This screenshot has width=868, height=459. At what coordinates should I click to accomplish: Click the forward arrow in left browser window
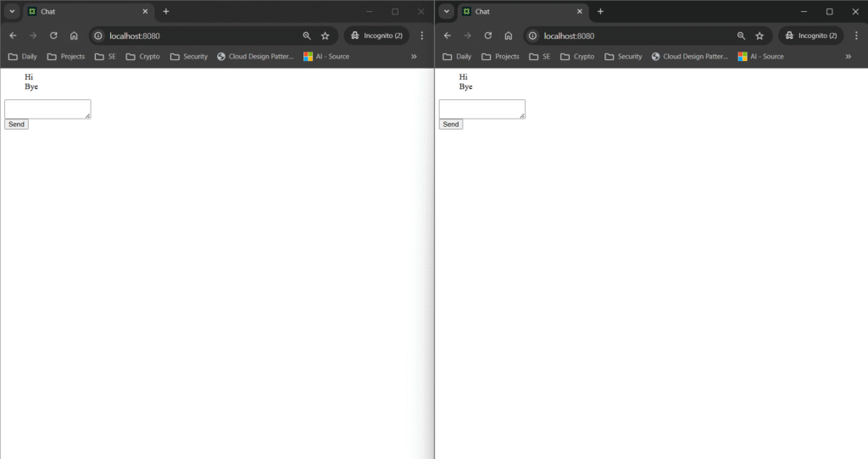[x=33, y=36]
